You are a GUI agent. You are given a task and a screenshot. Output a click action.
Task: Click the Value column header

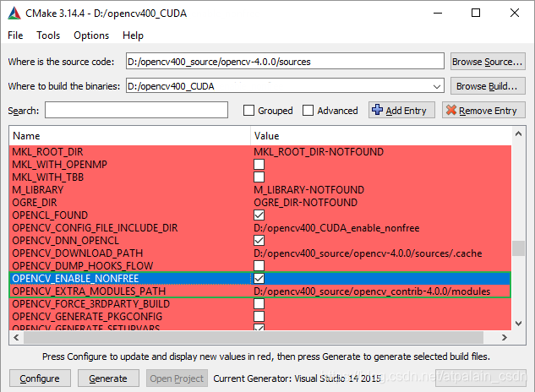pos(381,136)
